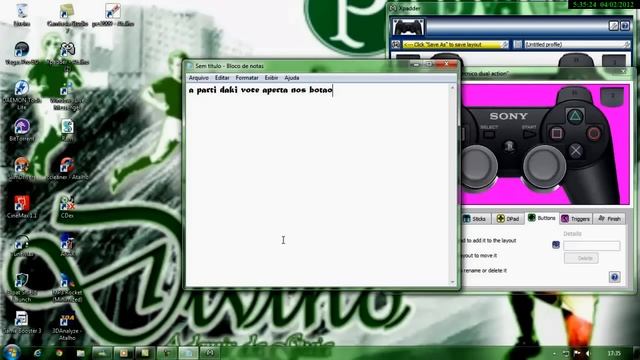Click the SELECT button on the controller image
This screenshot has width=640, height=360.
[x=489, y=133]
